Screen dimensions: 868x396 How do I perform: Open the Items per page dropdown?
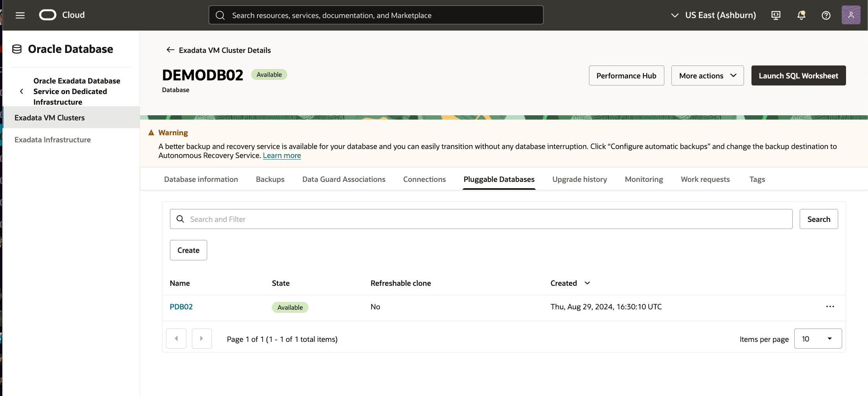tap(818, 338)
